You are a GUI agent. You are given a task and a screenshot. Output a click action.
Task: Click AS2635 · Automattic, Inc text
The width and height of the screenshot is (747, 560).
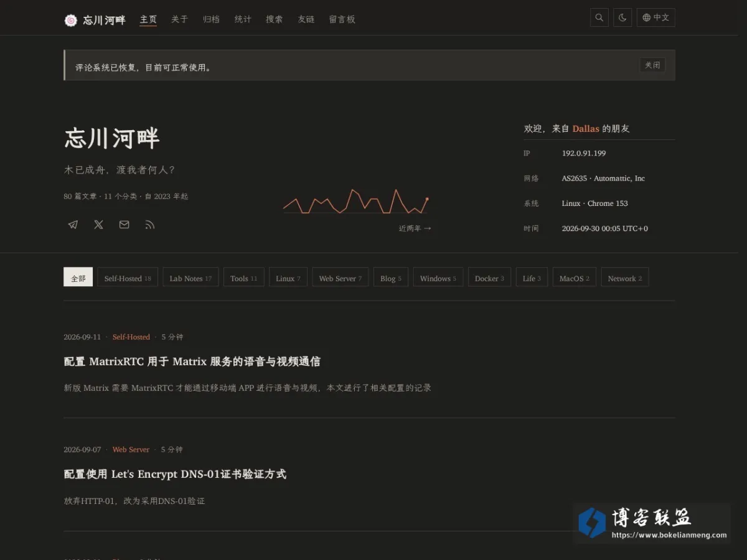603,179
